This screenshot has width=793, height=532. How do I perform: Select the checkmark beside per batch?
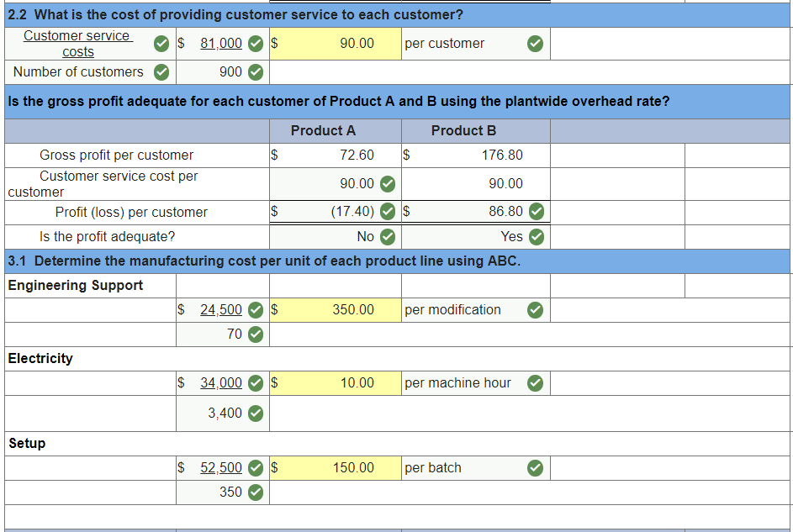[535, 468]
